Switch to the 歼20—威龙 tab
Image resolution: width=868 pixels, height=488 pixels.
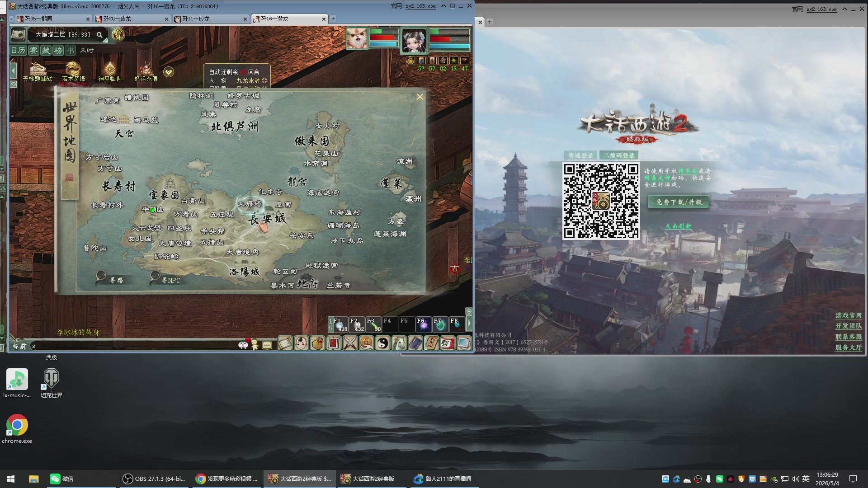pos(132,19)
